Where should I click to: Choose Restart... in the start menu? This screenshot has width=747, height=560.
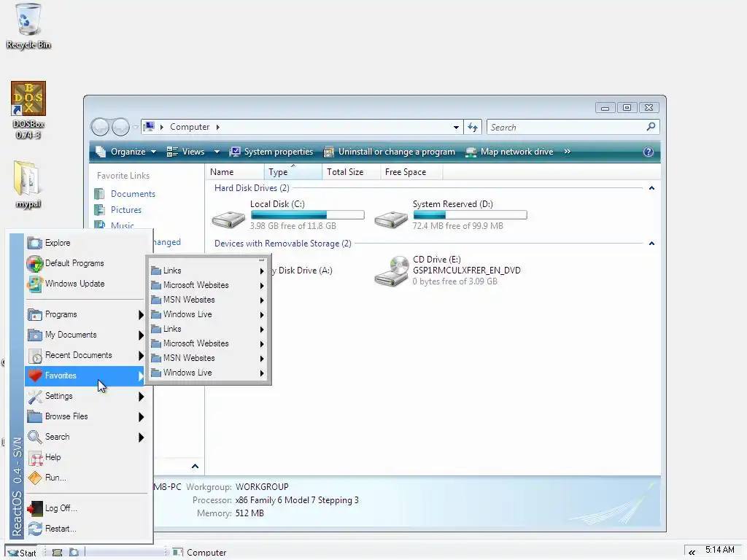(85, 529)
